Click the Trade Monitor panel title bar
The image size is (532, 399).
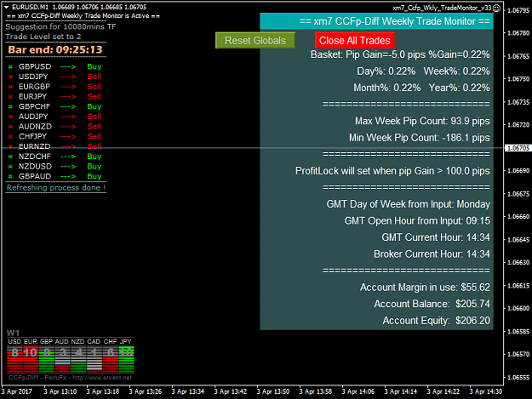(x=376, y=21)
